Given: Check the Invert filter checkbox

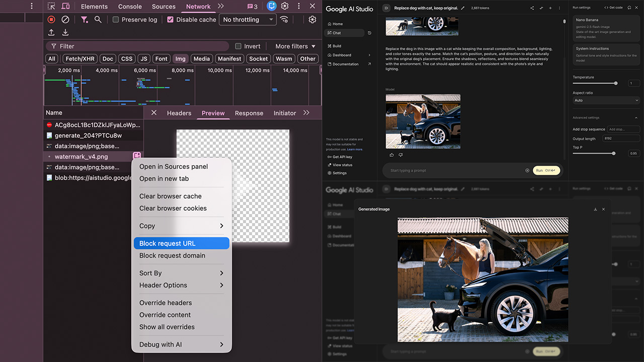Looking at the screenshot, I should point(238,46).
